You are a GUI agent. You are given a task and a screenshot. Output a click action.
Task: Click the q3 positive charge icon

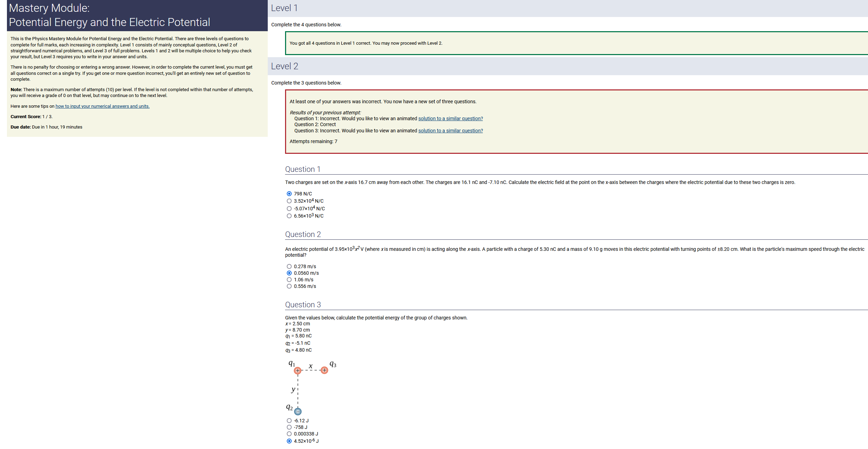click(324, 370)
